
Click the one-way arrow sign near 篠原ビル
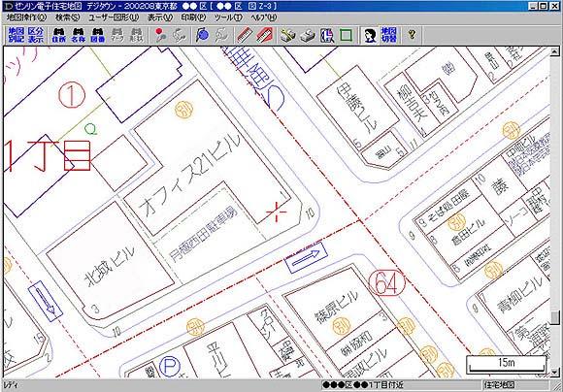point(307,258)
